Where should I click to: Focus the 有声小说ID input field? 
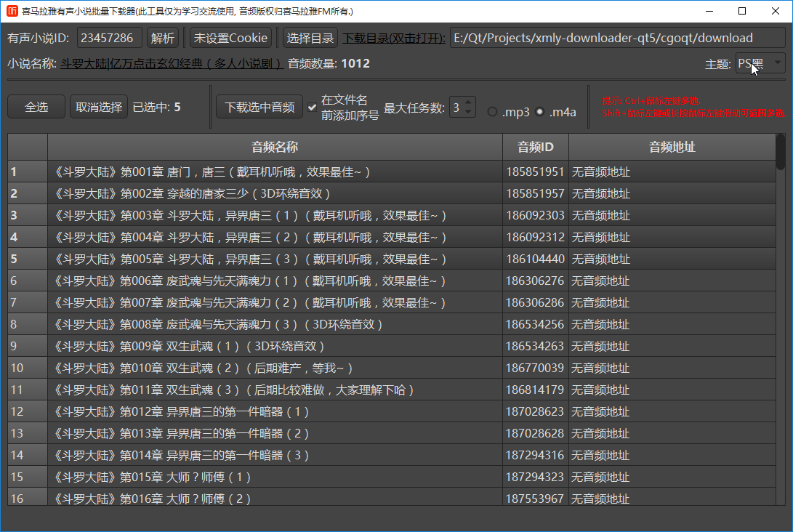click(109, 38)
